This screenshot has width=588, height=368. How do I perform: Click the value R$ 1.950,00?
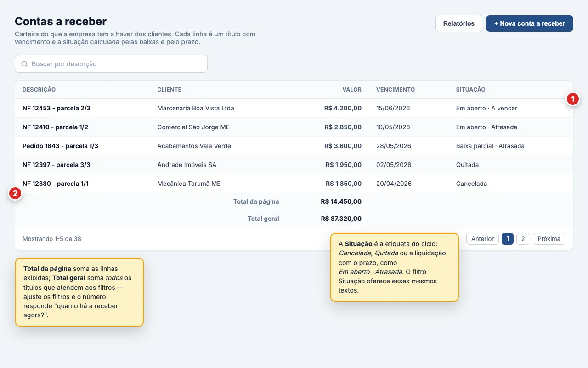[x=344, y=165]
